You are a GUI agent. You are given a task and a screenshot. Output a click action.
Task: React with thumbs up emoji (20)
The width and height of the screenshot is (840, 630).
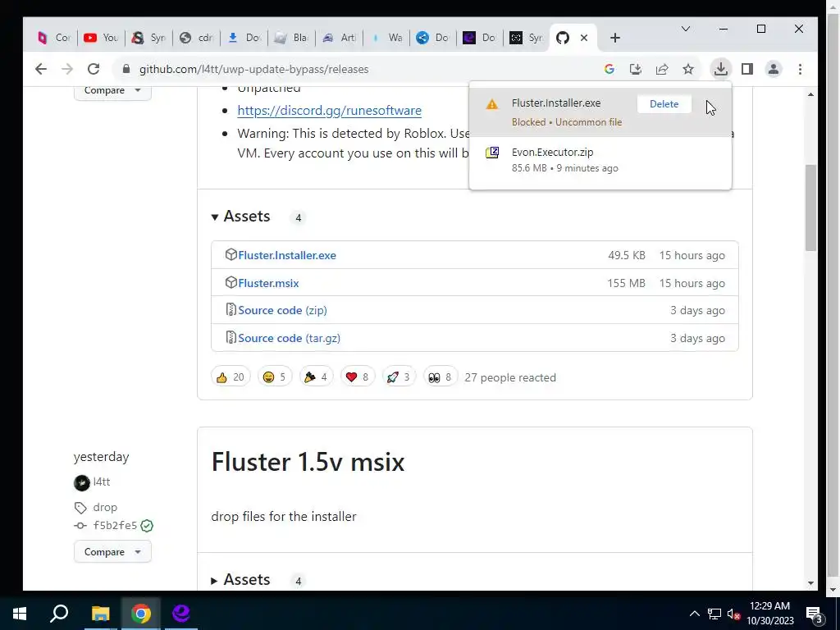(231, 377)
